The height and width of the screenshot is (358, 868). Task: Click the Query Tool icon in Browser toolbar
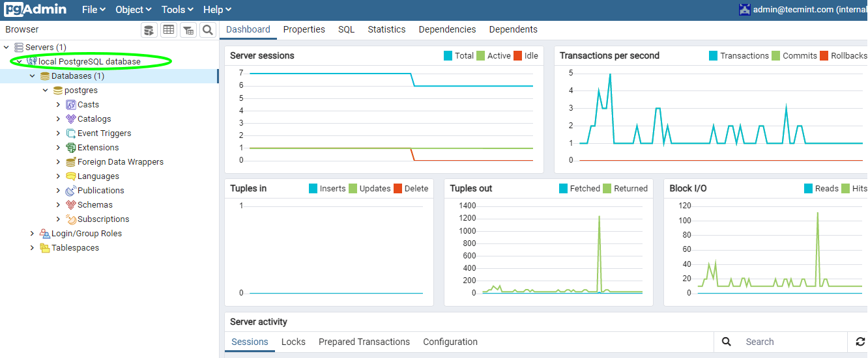149,30
